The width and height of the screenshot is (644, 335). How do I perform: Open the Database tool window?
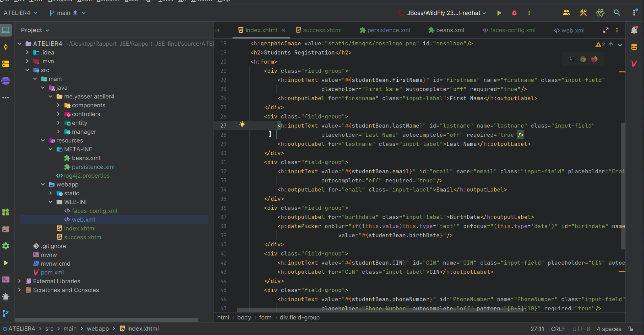(634, 47)
